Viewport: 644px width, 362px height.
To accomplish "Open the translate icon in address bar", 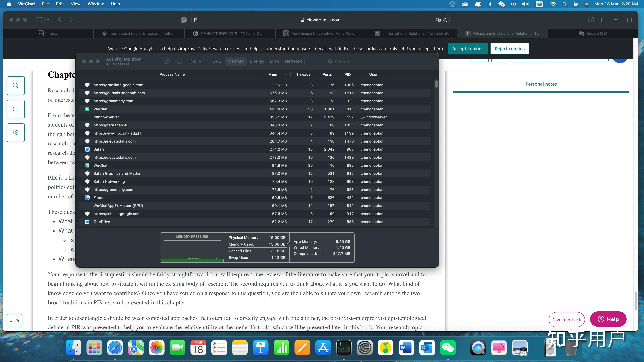I will [x=438, y=20].
